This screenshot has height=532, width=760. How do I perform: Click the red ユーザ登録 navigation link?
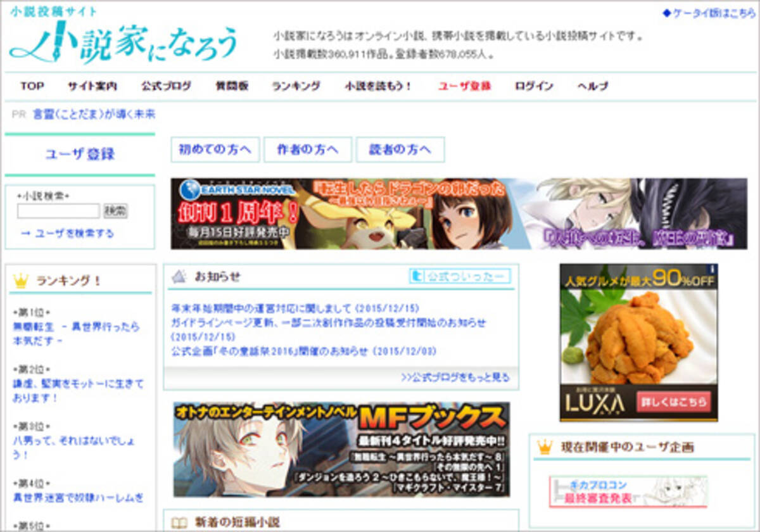pos(464,86)
